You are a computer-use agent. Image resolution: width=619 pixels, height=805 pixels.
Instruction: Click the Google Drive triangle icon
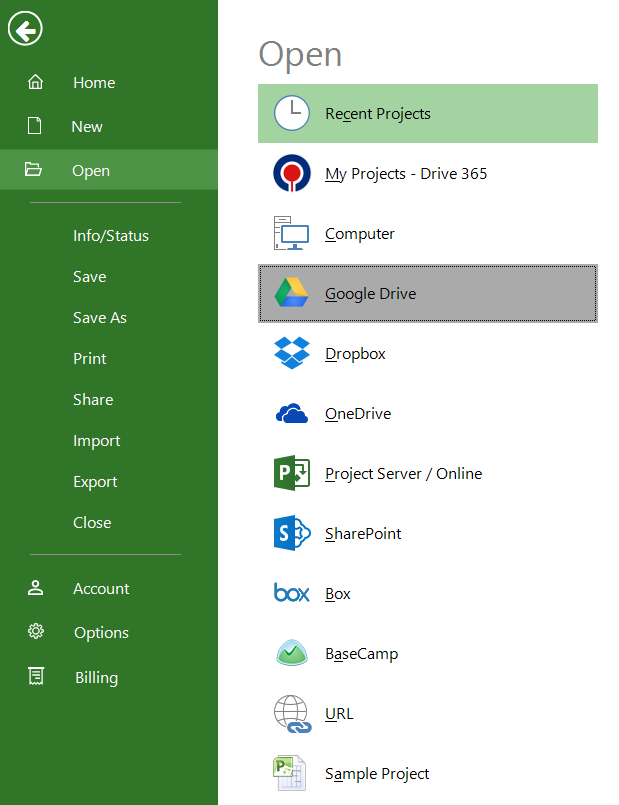(292, 293)
